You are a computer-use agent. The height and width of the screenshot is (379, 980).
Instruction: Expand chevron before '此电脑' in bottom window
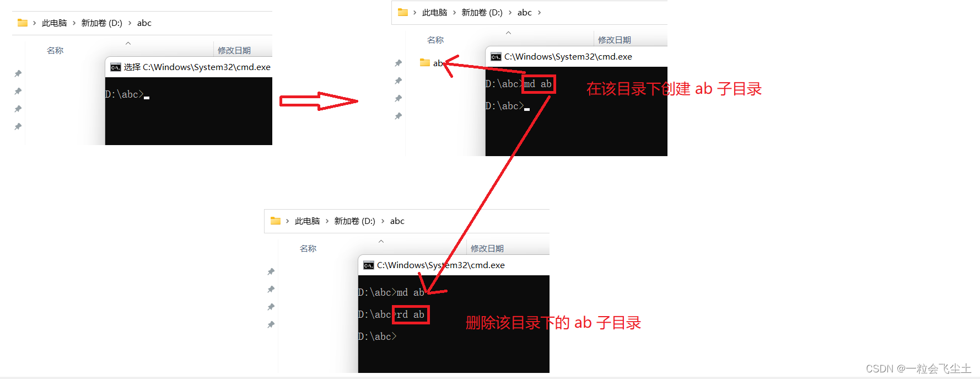287,221
